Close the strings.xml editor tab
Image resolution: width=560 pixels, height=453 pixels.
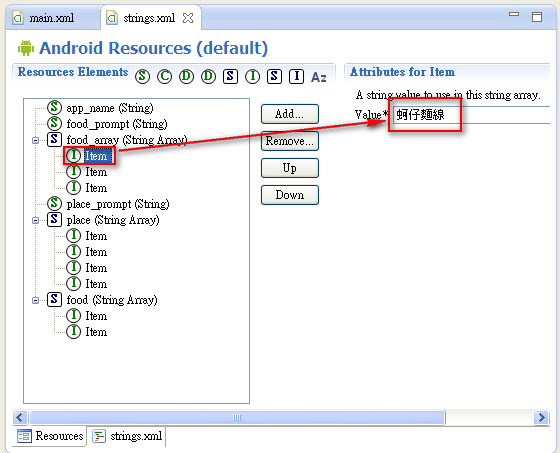pyautogui.click(x=188, y=18)
